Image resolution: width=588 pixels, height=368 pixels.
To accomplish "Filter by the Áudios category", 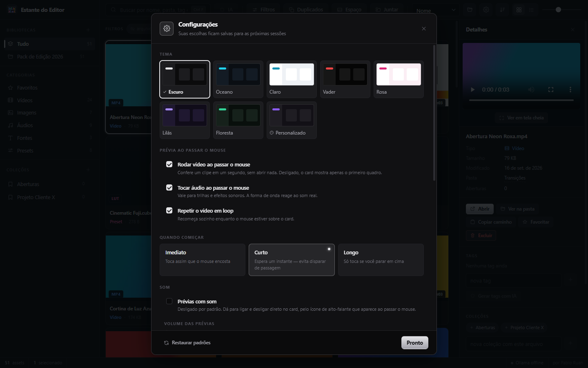I will pyautogui.click(x=50, y=126).
